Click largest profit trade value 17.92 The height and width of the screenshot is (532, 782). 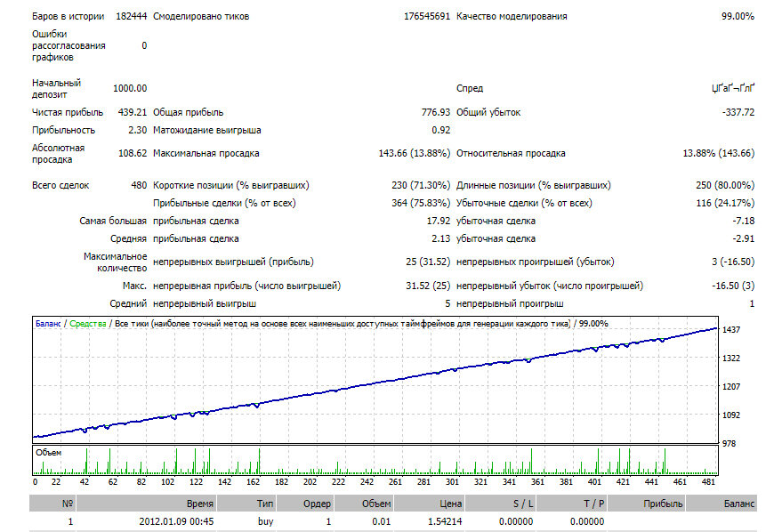point(439,221)
